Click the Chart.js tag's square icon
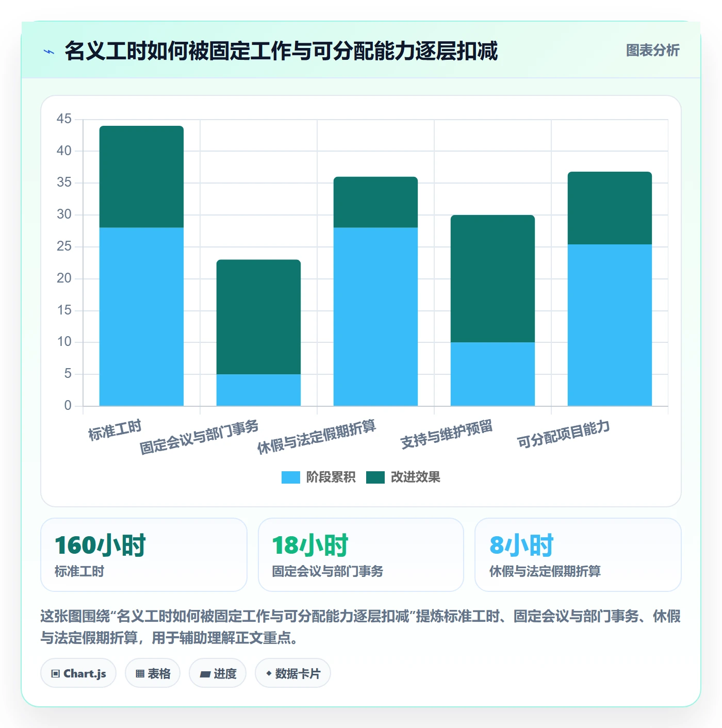722x728 pixels. point(56,673)
